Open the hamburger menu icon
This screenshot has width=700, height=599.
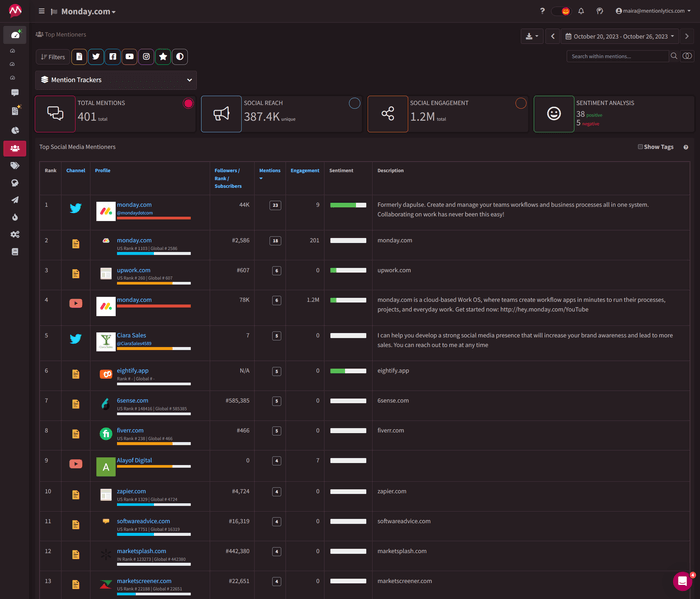coord(42,11)
